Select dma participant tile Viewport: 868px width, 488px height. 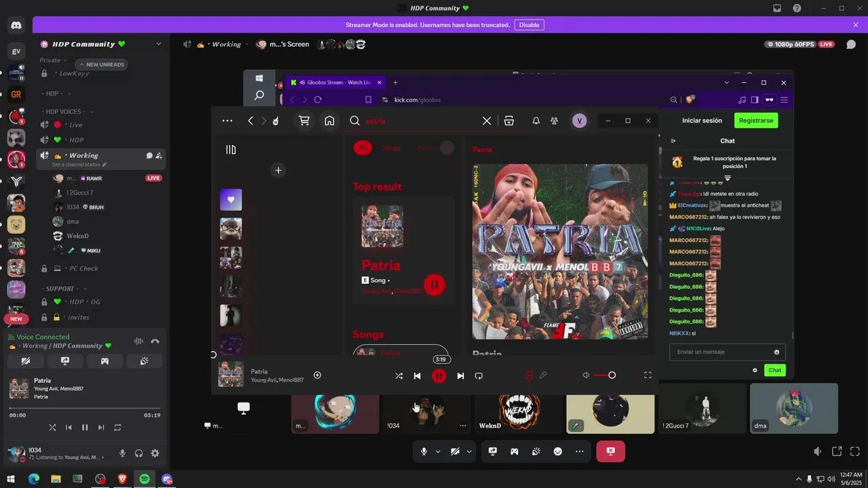coord(794,409)
